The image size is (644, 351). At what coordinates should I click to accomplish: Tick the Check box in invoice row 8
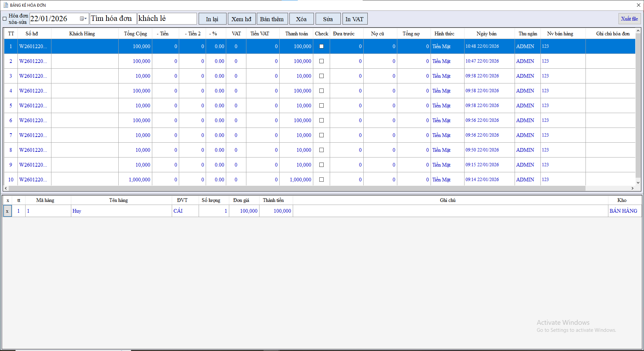tap(321, 150)
